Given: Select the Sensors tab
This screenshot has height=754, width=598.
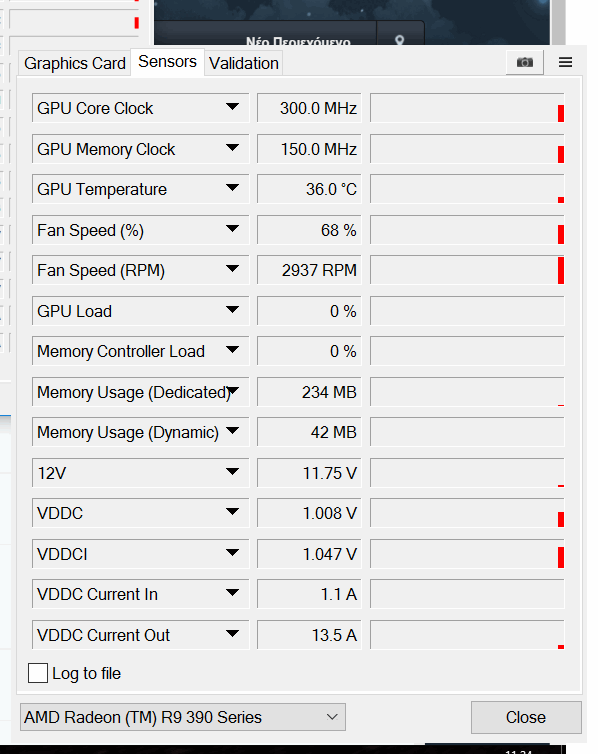Looking at the screenshot, I should click(x=167, y=62).
